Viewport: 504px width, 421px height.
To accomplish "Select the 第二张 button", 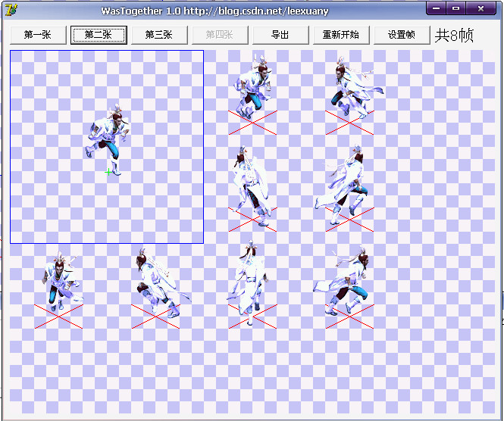I will pyautogui.click(x=99, y=35).
